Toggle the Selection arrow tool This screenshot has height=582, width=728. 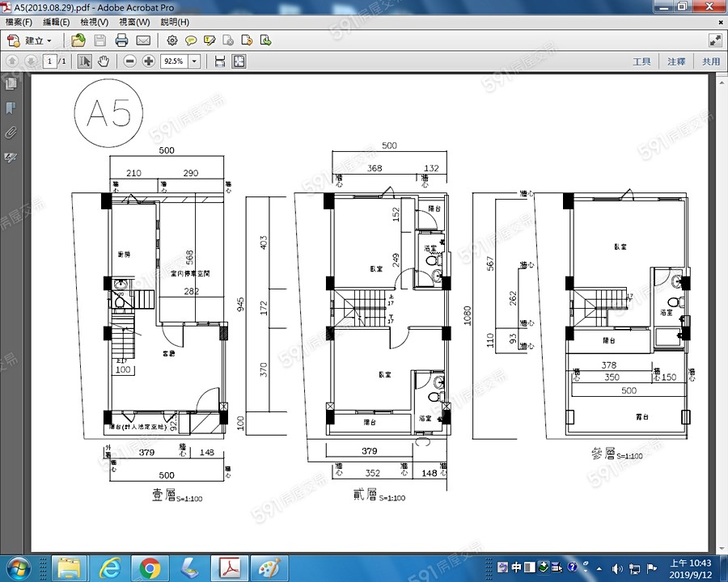(x=85, y=61)
